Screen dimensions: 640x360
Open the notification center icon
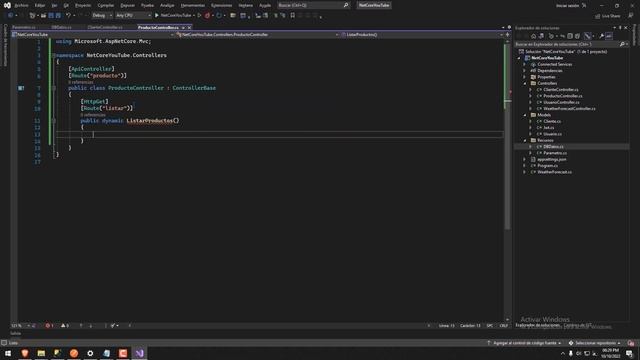coord(629,353)
